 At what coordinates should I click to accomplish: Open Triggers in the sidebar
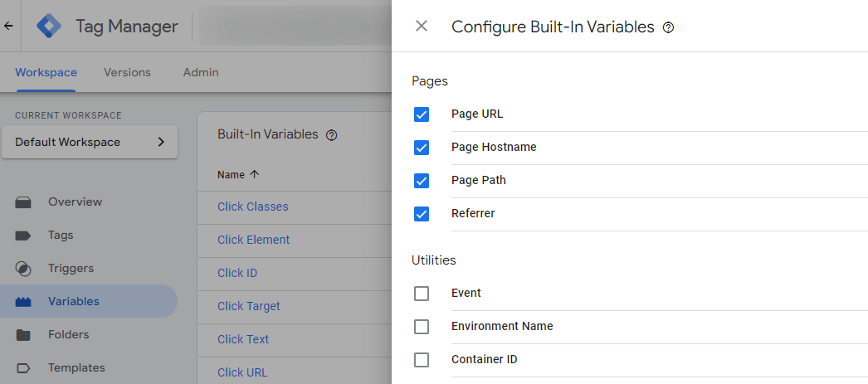pos(71,268)
